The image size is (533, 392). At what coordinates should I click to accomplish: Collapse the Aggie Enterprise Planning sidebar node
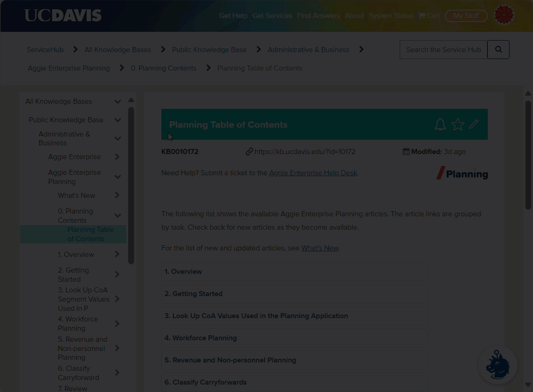(118, 177)
